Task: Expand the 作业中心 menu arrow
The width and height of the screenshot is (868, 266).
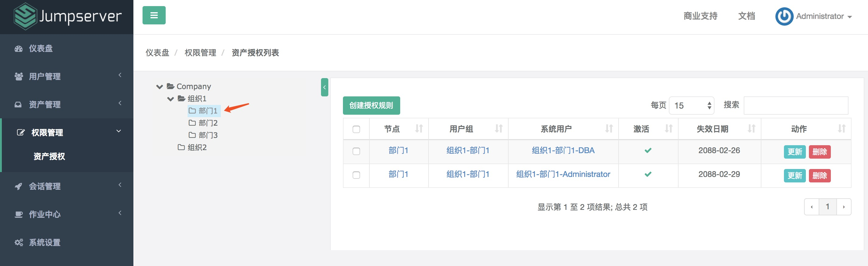Action: click(x=120, y=213)
